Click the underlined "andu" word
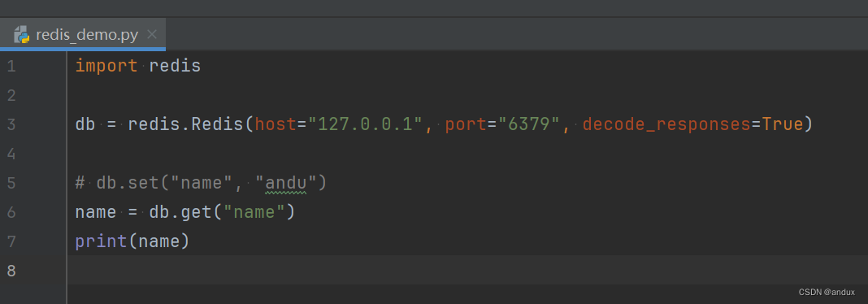The image size is (868, 304). 286,183
